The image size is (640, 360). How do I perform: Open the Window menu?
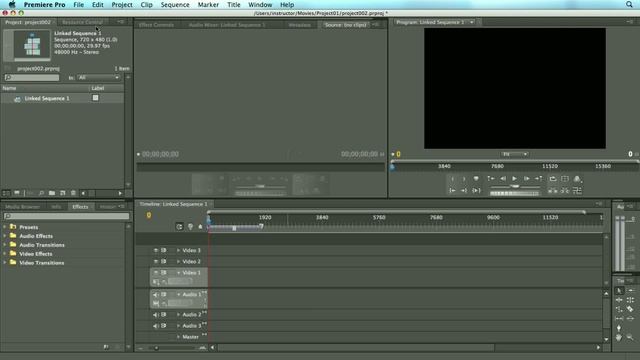[260, 4]
